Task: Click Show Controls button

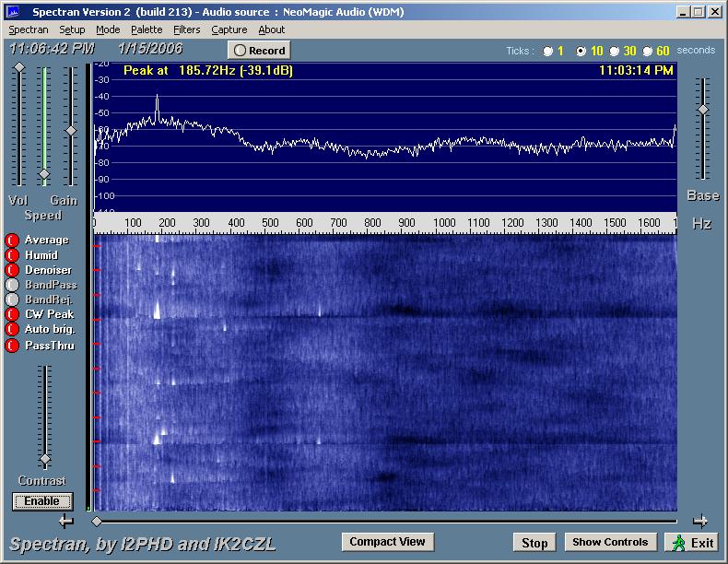Action: point(610,542)
